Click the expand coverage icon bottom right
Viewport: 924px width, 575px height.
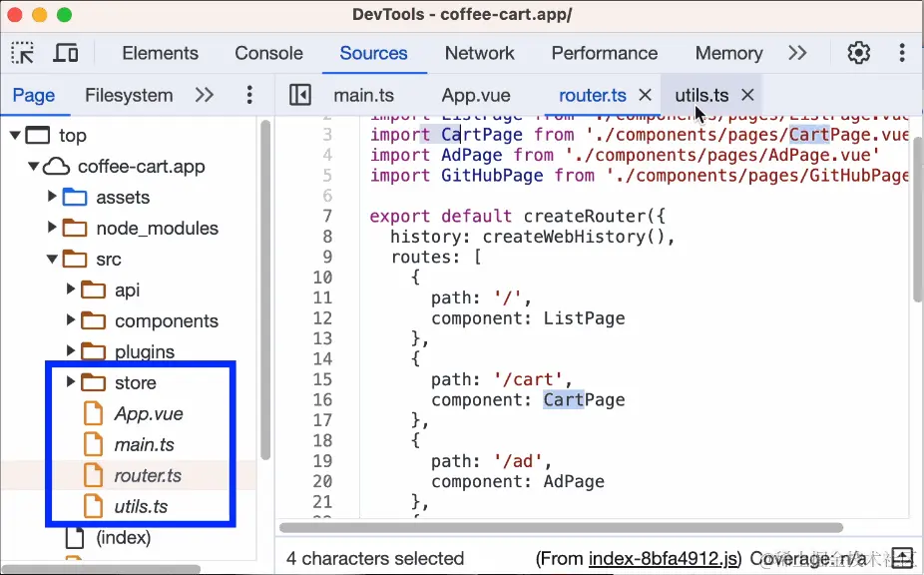[x=903, y=558]
